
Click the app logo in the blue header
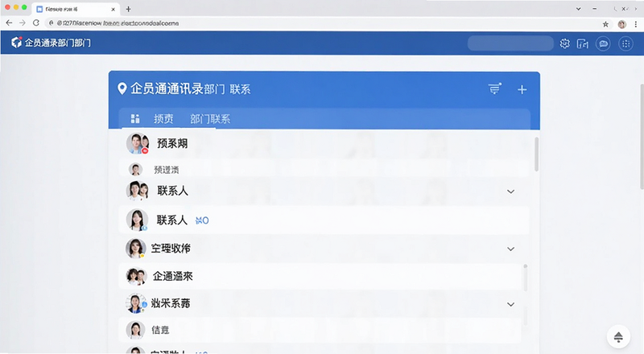16,43
